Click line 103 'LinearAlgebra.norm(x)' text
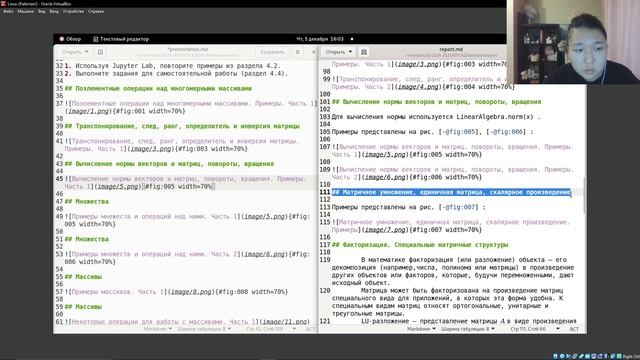The image size is (640, 360). (x=495, y=117)
